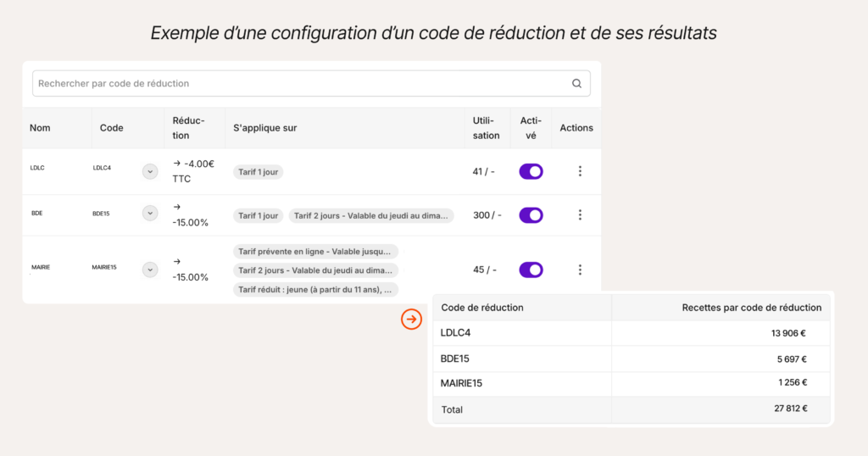This screenshot has width=868, height=456.
Task: Click the page title about code de réduction
Action: tap(433, 33)
